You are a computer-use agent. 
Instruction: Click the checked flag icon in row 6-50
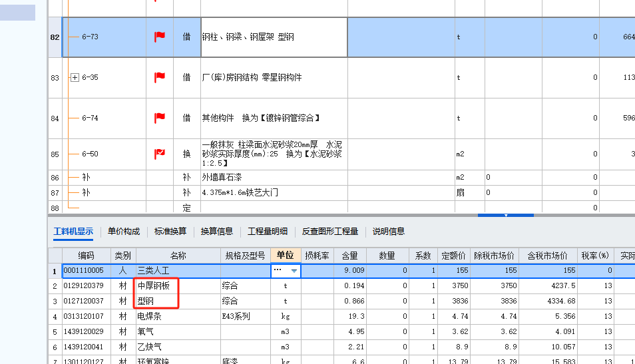click(160, 154)
